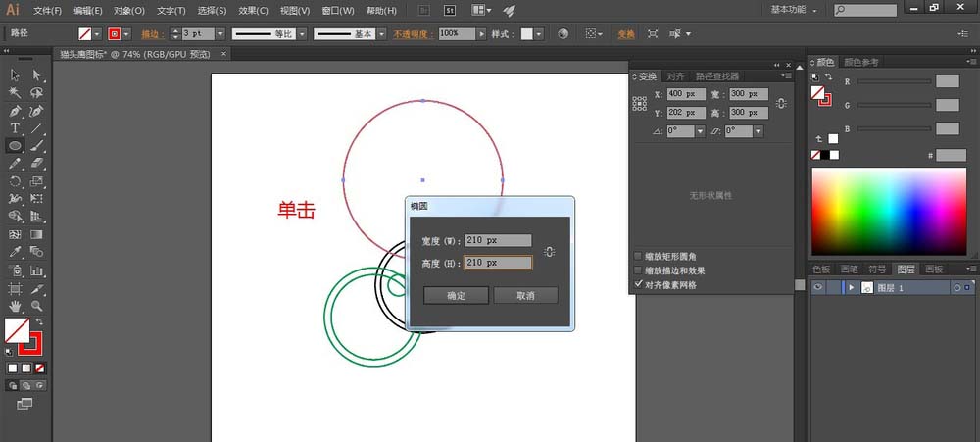Toggle the lock column for 图层 1
The image size is (980, 442).
coord(833,287)
